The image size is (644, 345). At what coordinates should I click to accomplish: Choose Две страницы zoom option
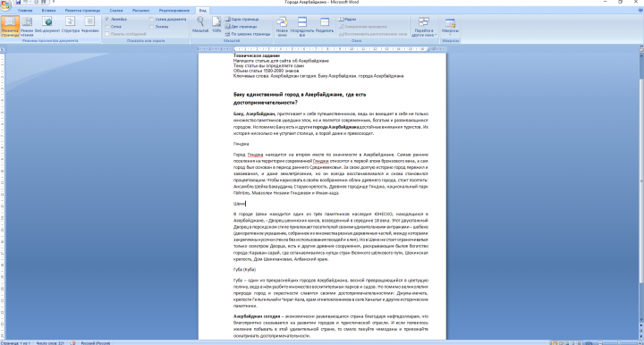(x=241, y=27)
